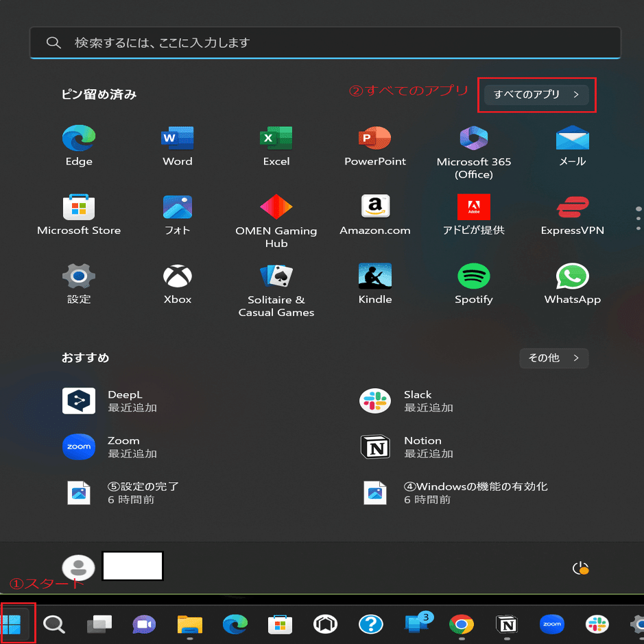Viewport: 644px width, 644px height.
Task: Launch the フォト photos app
Action: pos(178,215)
